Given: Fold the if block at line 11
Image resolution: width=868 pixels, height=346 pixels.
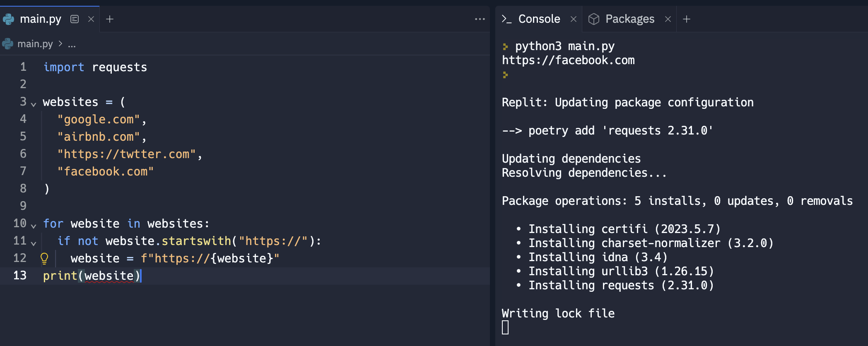Looking at the screenshot, I should tap(34, 243).
